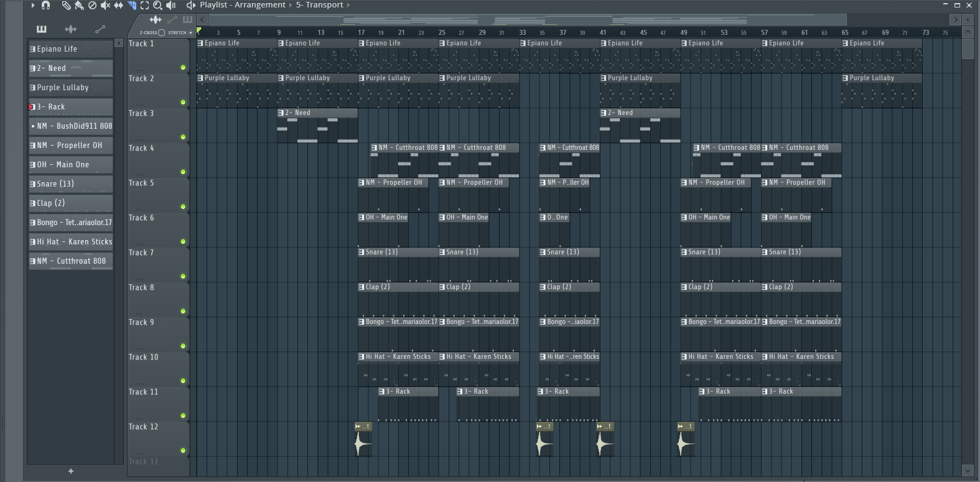
Task: Show pattern clips in picker panel
Action: [x=41, y=29]
